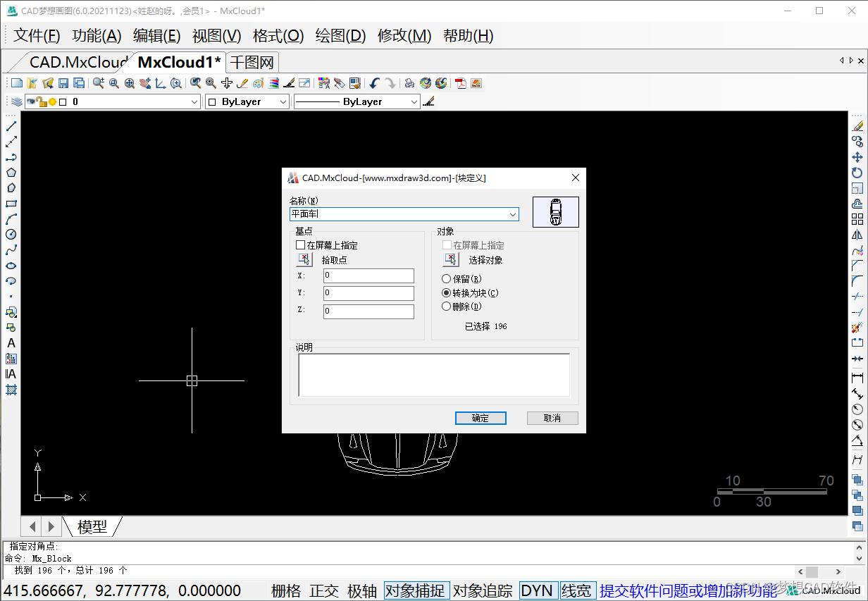
Task: Choose the Spline curve tool
Action: [11, 250]
